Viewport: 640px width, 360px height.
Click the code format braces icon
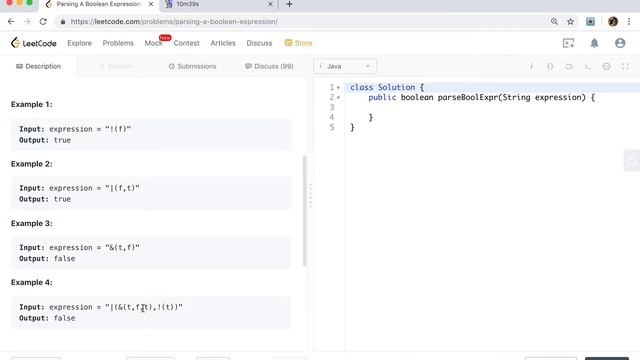coord(550,66)
